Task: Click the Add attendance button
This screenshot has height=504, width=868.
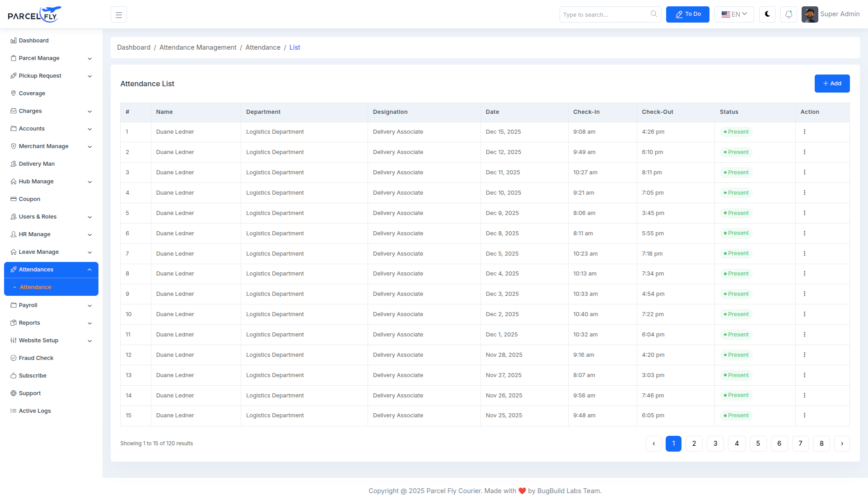Action: (832, 84)
